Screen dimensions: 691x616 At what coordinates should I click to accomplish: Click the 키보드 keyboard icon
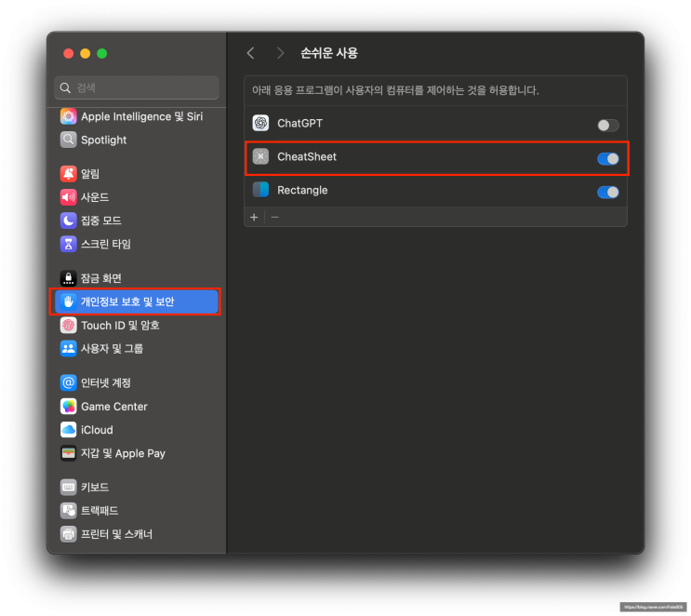68,488
